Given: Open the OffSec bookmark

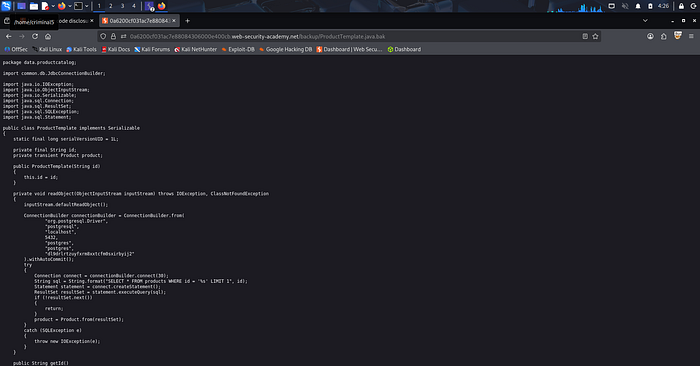Looking at the screenshot, I should point(16,49).
